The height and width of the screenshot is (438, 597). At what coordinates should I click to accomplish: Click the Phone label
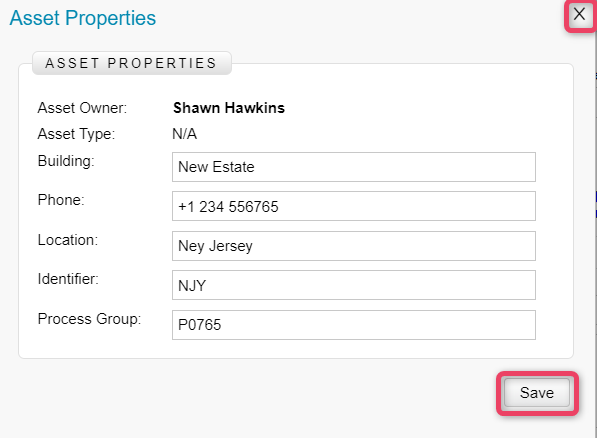(x=61, y=200)
